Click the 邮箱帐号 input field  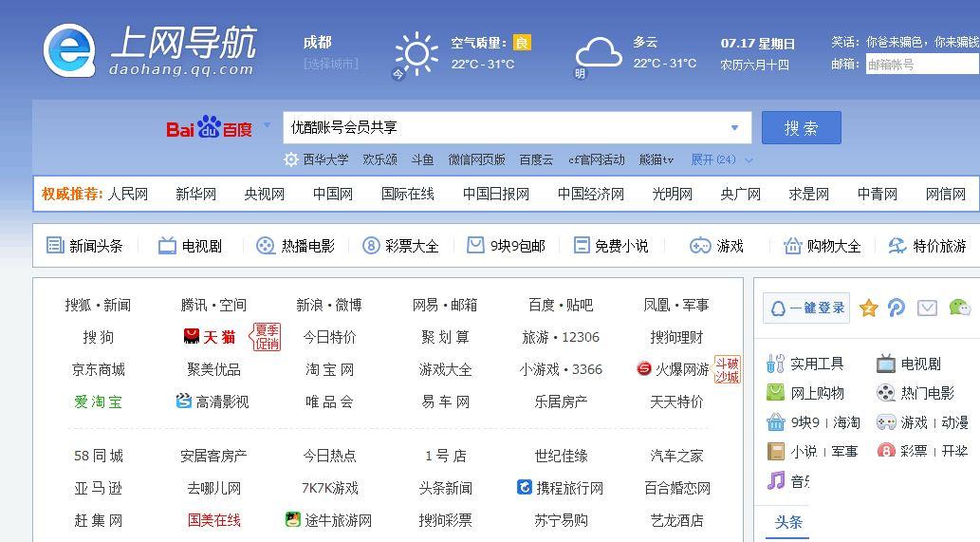click(921, 65)
